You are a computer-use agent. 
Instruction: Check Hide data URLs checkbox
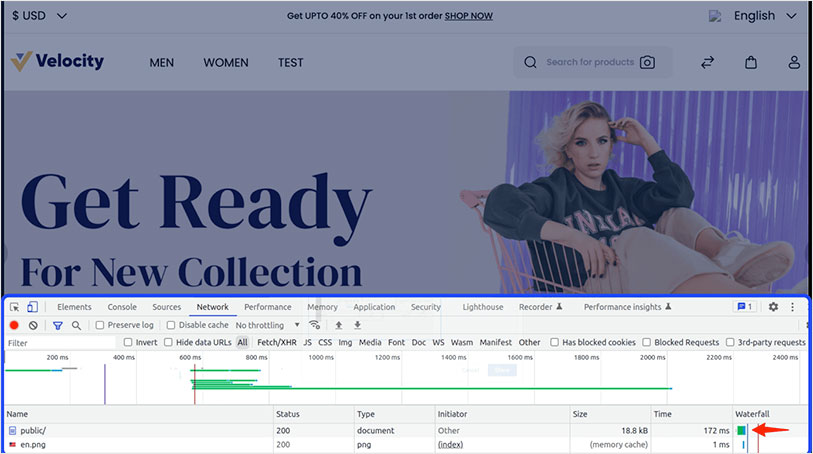pyautogui.click(x=168, y=342)
